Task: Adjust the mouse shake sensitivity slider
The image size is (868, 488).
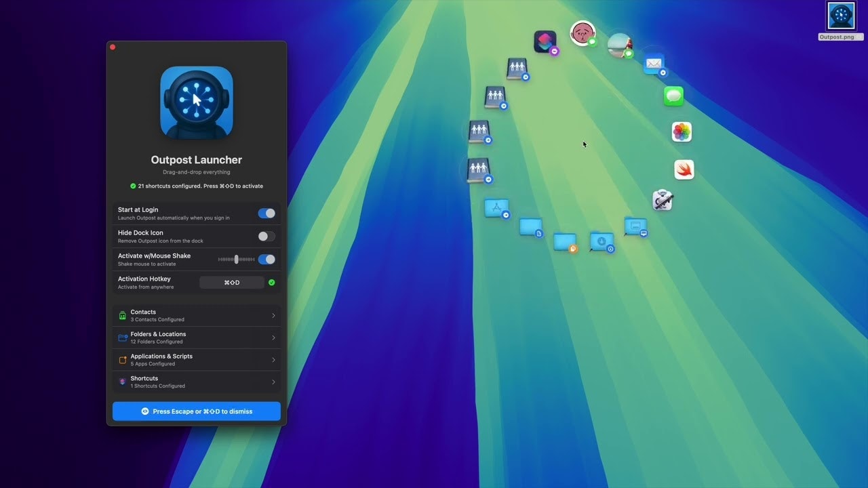Action: click(x=236, y=260)
